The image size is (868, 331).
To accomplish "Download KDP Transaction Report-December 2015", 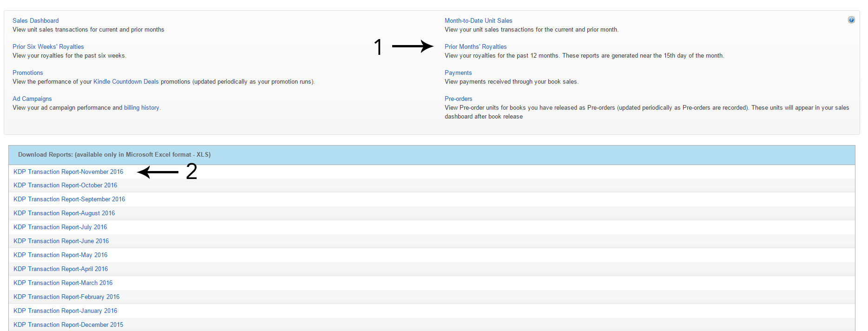I will pos(68,324).
